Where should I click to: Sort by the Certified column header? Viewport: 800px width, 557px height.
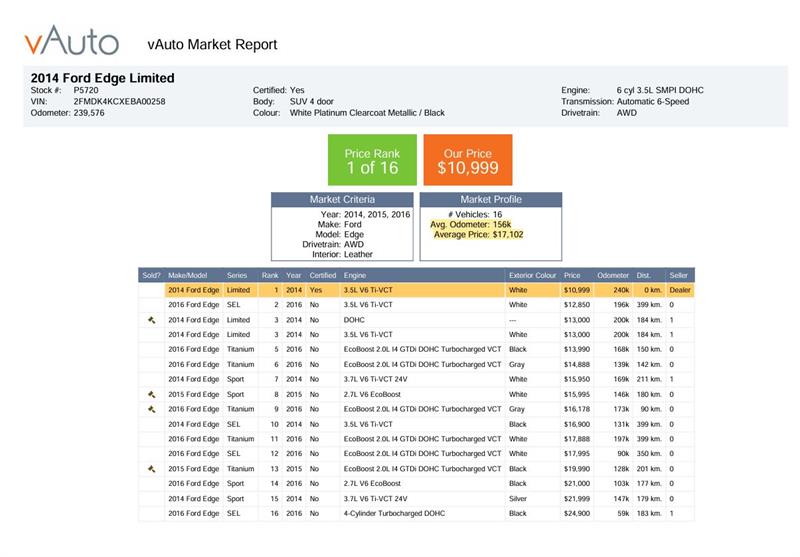(322, 275)
